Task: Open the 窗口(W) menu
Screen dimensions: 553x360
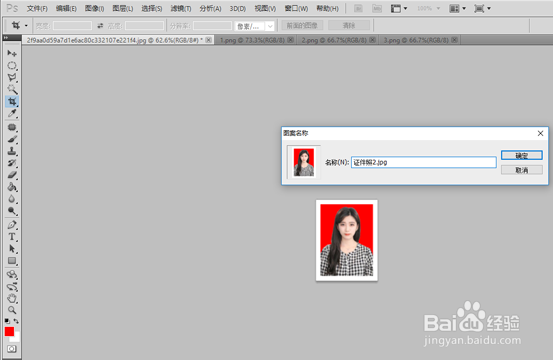Action: coord(296,8)
